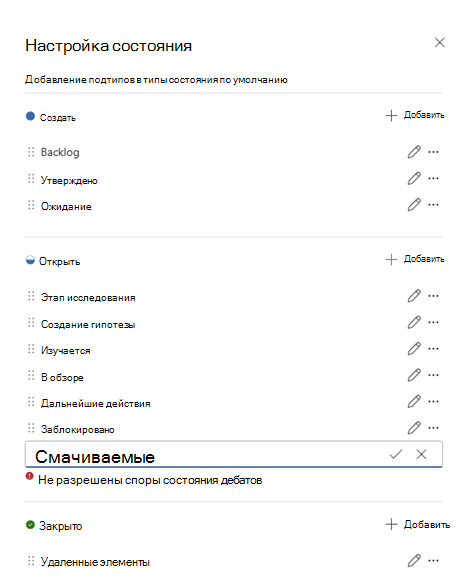Image resolution: width=467 pixels, height=583 pixels.
Task: Add a subtype under Создать
Action: click(x=415, y=115)
